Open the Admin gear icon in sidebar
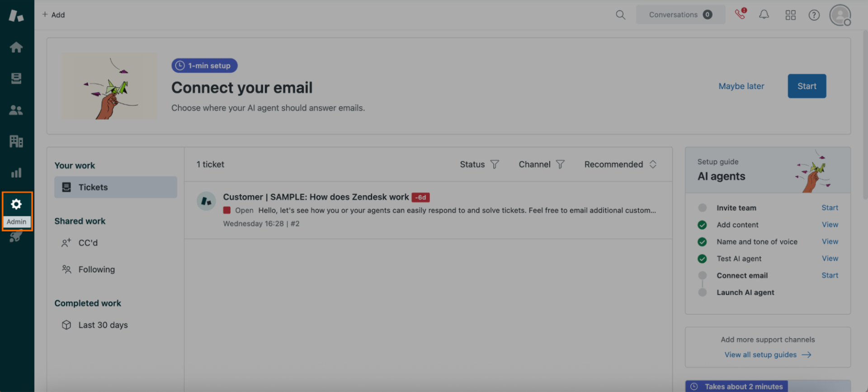Image resolution: width=868 pixels, height=392 pixels. pos(16,204)
